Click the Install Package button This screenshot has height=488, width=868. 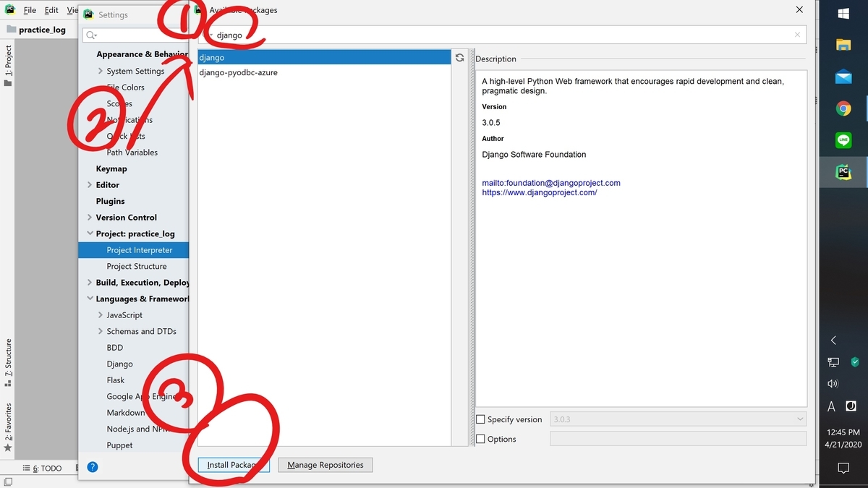point(234,465)
